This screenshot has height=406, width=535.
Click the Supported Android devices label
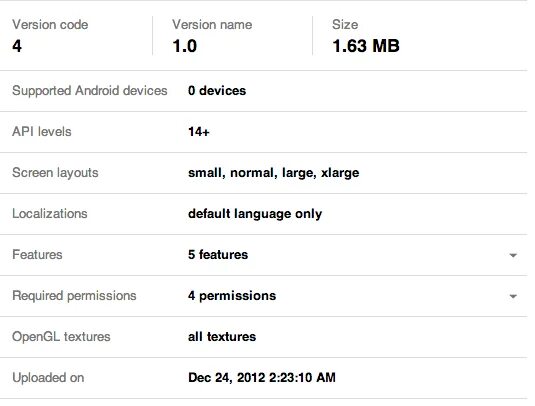coord(90,90)
